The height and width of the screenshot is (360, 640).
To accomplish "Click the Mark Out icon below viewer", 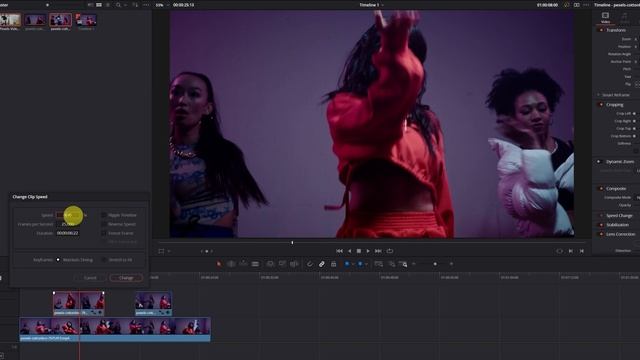I will coord(582,251).
